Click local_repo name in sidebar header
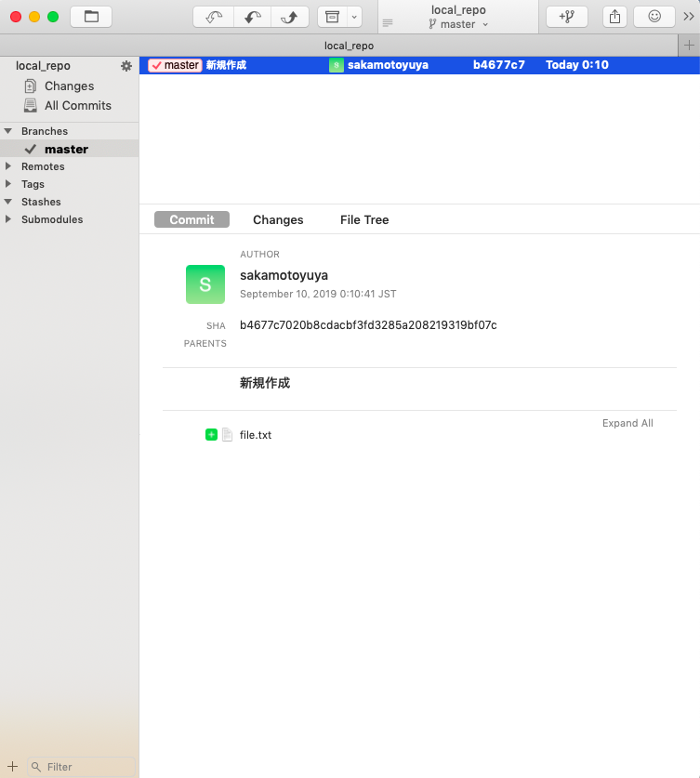700x778 pixels. (x=43, y=65)
